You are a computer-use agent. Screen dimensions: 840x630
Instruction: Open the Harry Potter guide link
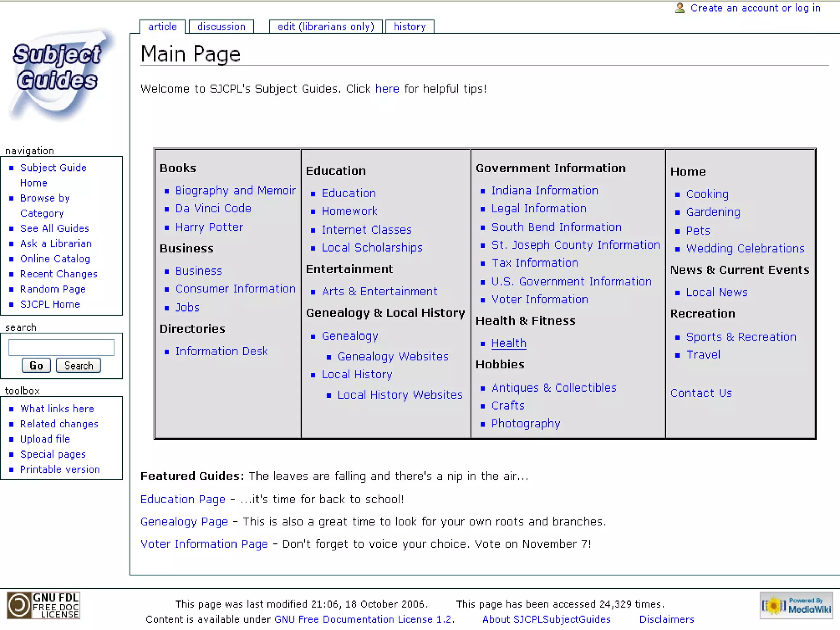[x=209, y=227]
